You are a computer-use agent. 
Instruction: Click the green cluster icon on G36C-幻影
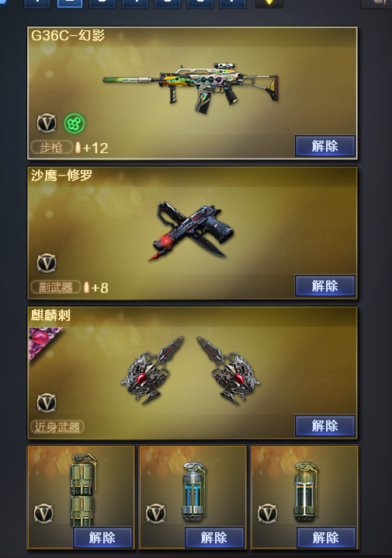[x=75, y=124]
